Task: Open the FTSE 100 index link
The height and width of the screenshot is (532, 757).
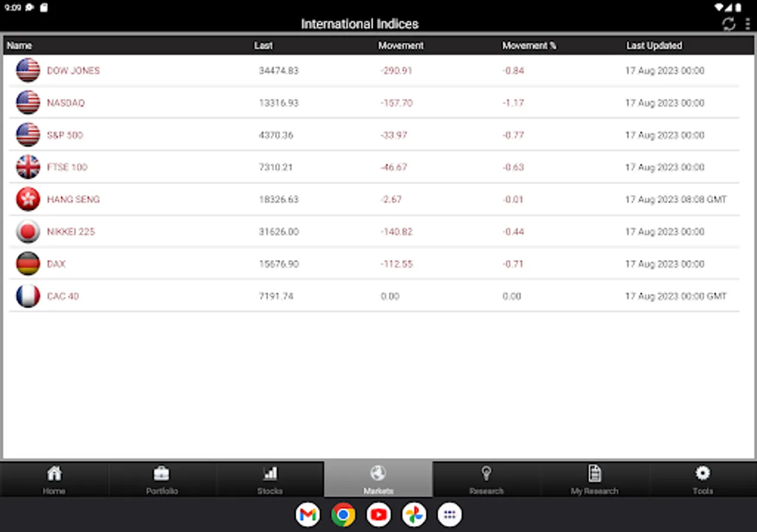Action: click(67, 167)
